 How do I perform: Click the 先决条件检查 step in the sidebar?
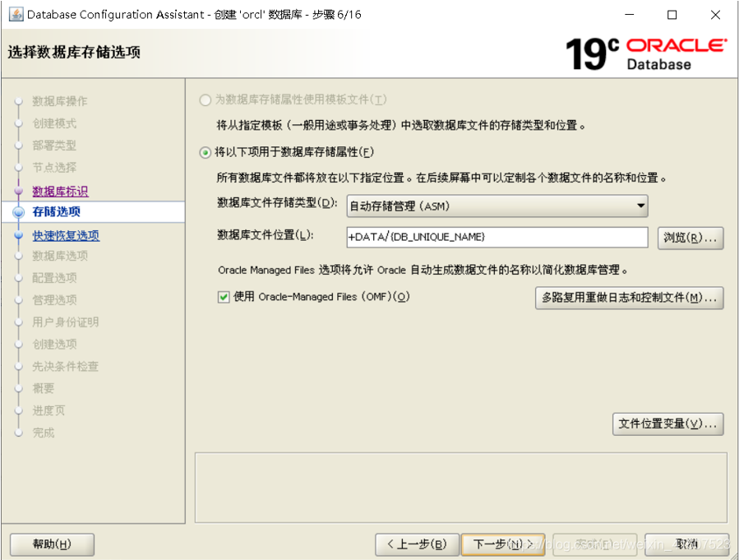65,366
